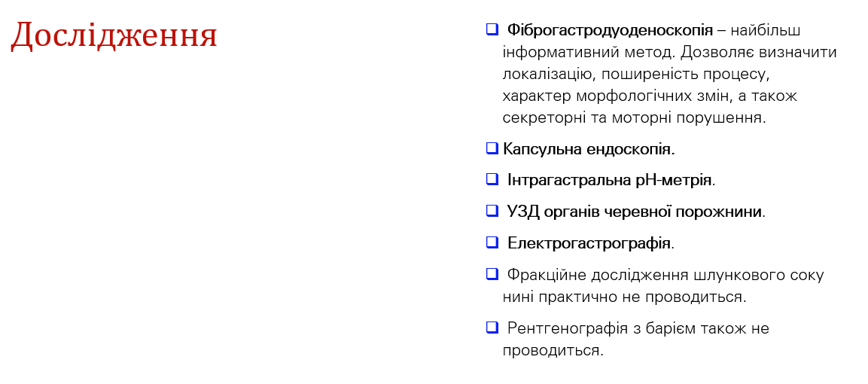This screenshot has height=384, width=868.
Task: Select the line "УЗД органів черевної порожнини"
Action: click(x=635, y=212)
